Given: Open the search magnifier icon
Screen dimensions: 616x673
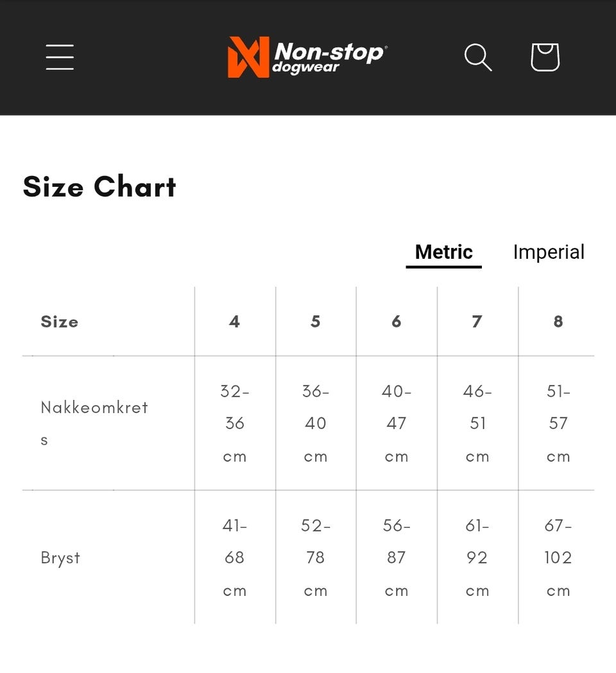Looking at the screenshot, I should click(x=478, y=57).
